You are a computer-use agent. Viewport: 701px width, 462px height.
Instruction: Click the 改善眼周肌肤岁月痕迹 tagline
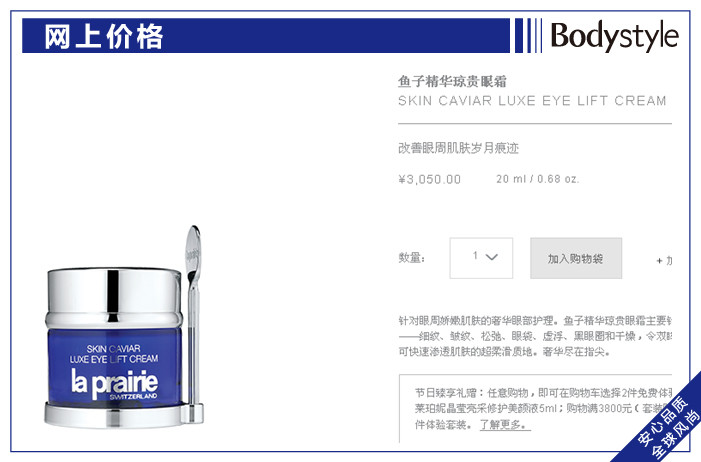pyautogui.click(x=458, y=148)
